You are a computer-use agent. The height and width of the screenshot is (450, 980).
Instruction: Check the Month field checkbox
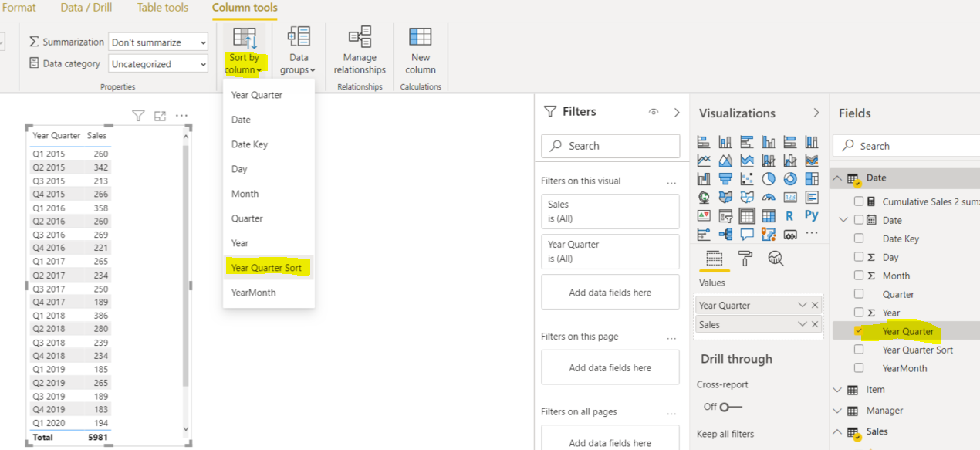[x=859, y=276]
